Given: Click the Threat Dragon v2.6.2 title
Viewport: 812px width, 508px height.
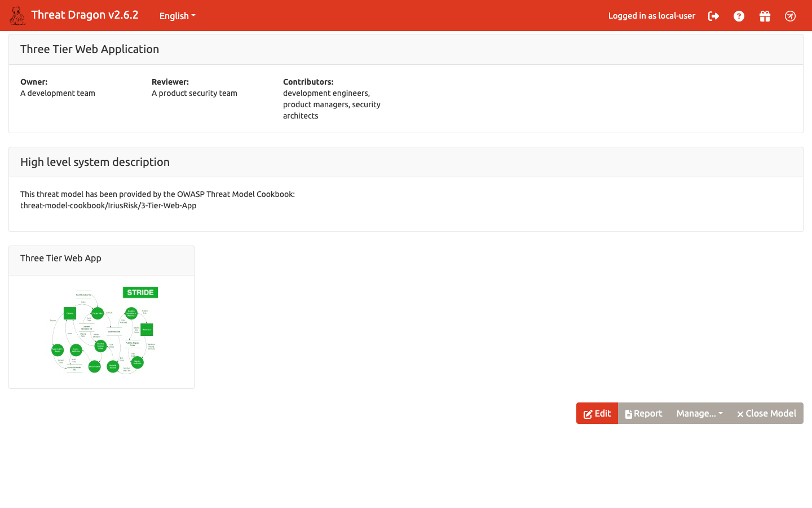Looking at the screenshot, I should (85, 15).
